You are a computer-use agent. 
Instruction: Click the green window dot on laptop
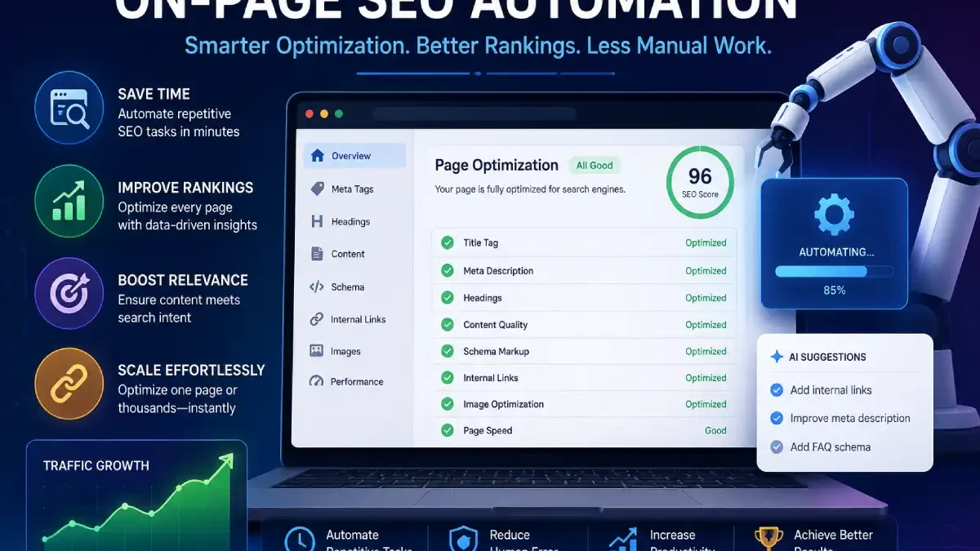pyautogui.click(x=339, y=114)
